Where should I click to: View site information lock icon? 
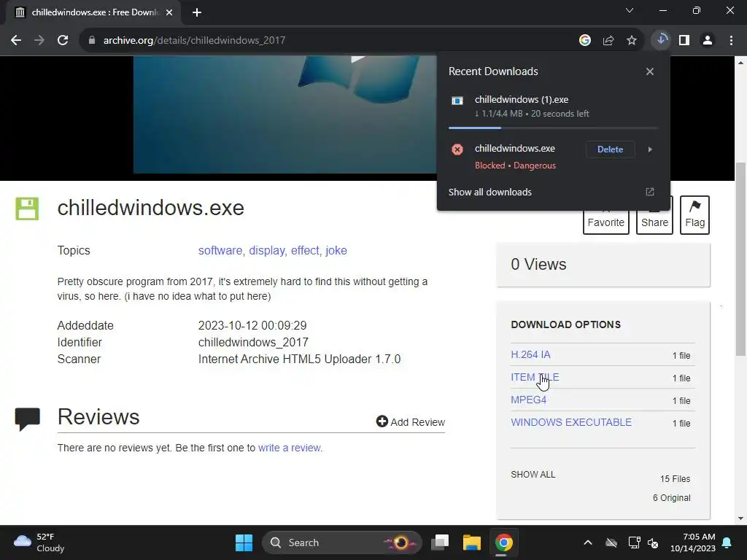(x=92, y=41)
